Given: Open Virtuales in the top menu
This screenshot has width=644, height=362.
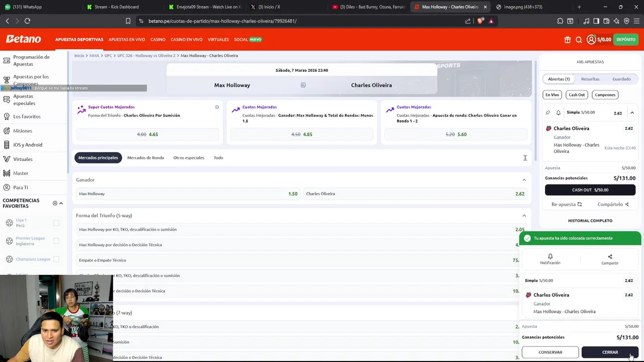Looking at the screenshot, I should click(x=218, y=40).
